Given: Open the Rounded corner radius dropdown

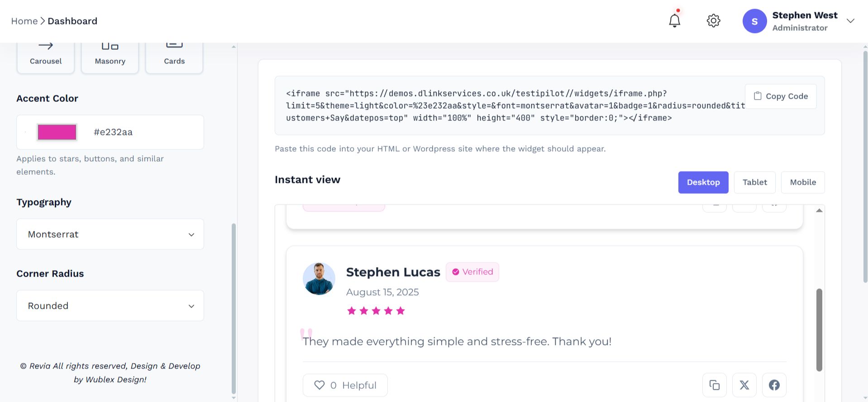Looking at the screenshot, I should (110, 306).
